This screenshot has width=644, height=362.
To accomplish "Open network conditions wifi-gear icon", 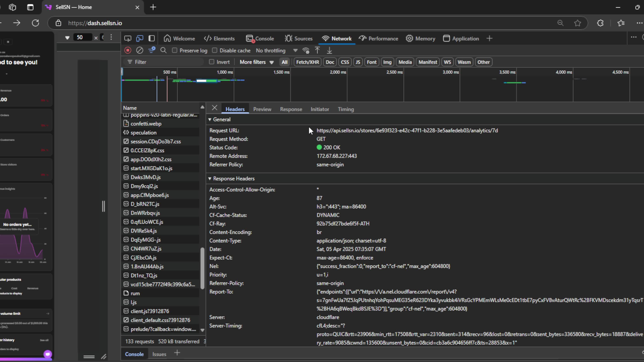I will click(x=306, y=50).
